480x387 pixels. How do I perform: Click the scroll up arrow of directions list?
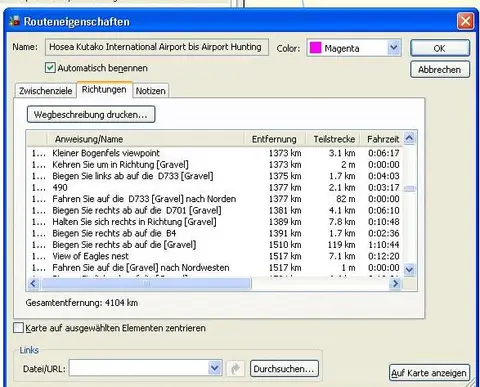(409, 138)
